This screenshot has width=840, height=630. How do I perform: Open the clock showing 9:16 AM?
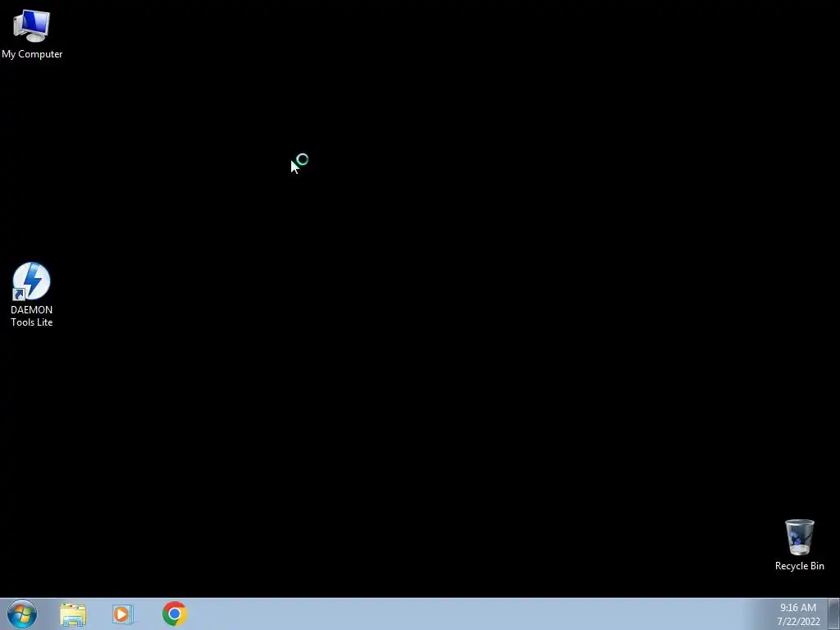(797, 608)
